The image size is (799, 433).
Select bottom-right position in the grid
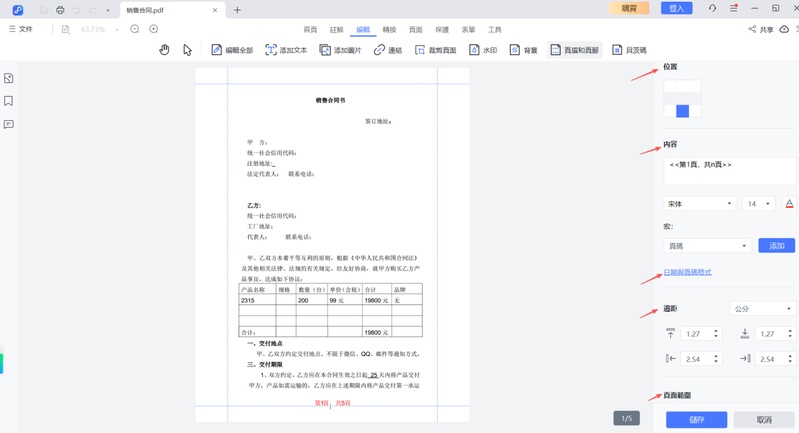point(695,111)
